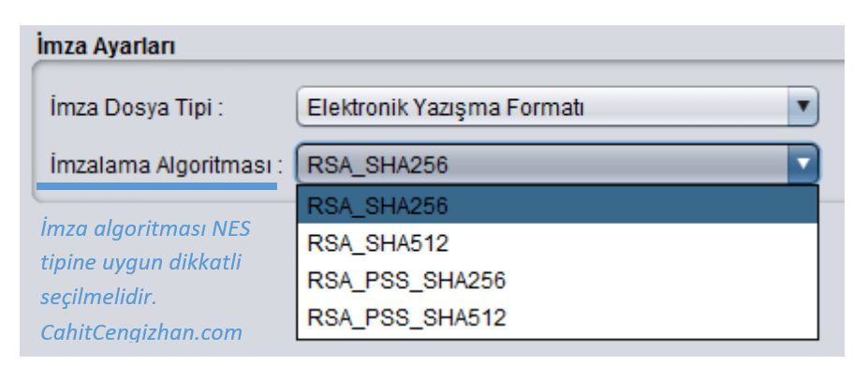Click the blue underline below İmzalama Algoritması
Image resolution: width=868 pixels, height=380 pixels.
[156, 185]
